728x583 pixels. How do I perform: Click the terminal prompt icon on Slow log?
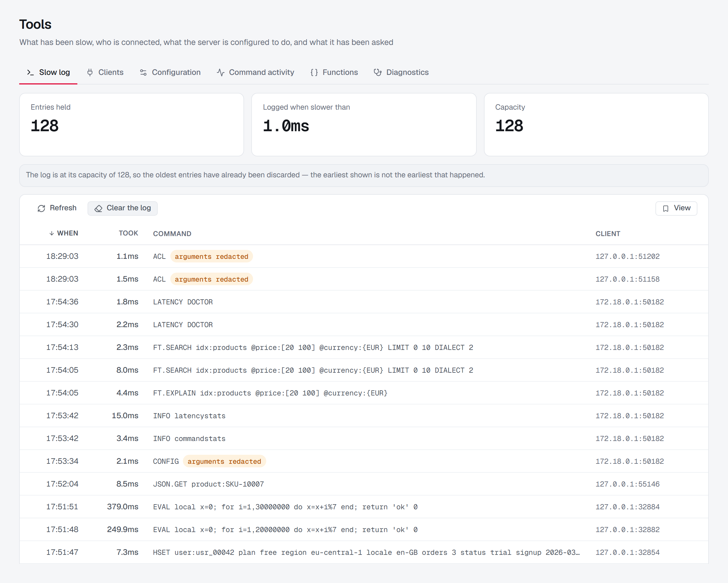(30, 72)
